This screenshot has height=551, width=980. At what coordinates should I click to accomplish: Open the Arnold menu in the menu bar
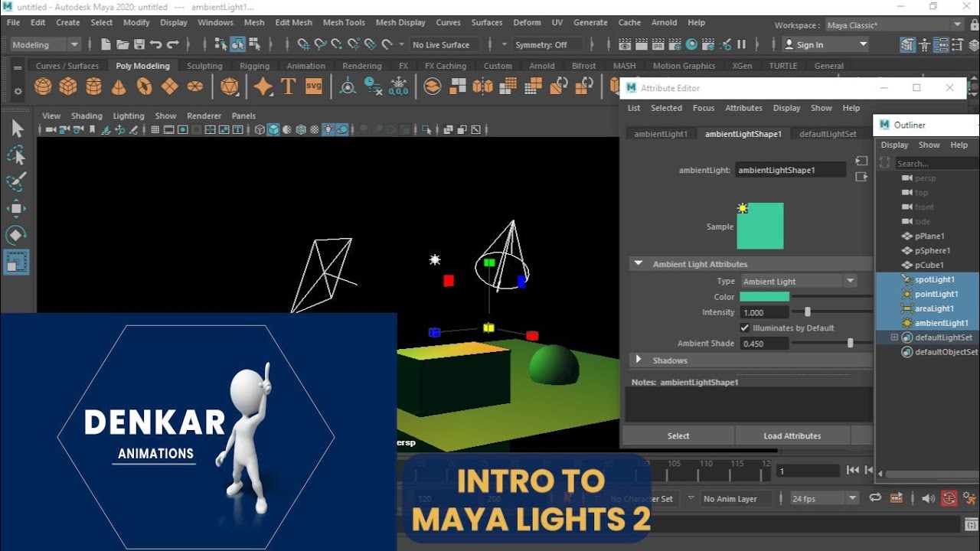pyautogui.click(x=664, y=22)
